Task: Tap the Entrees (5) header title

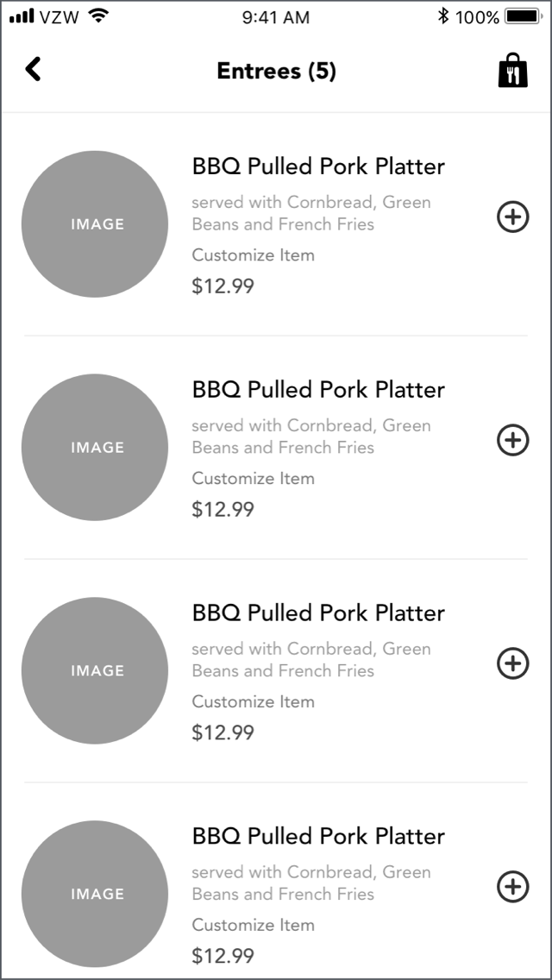Action: point(276,71)
